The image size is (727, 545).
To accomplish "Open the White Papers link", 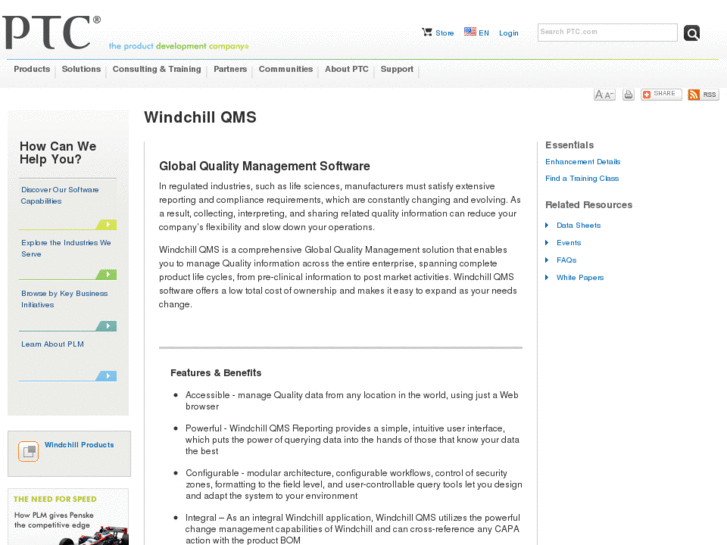I will tap(580, 277).
